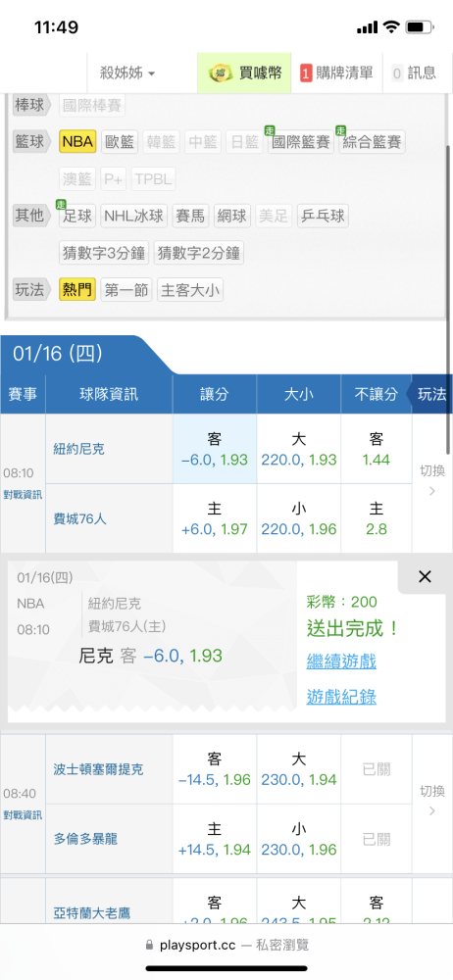Open 足球 sport category
453x980 pixels.
[77, 217]
